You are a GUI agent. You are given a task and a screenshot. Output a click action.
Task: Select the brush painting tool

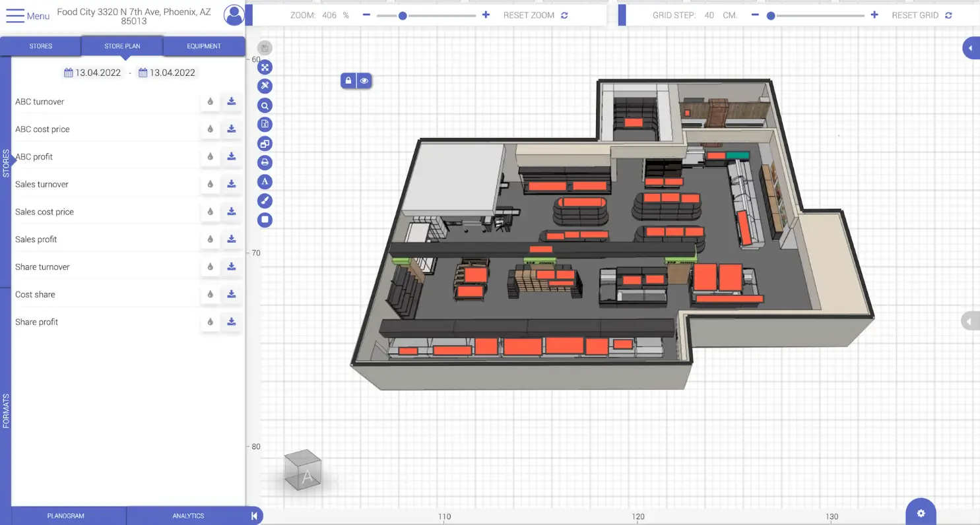click(265, 201)
